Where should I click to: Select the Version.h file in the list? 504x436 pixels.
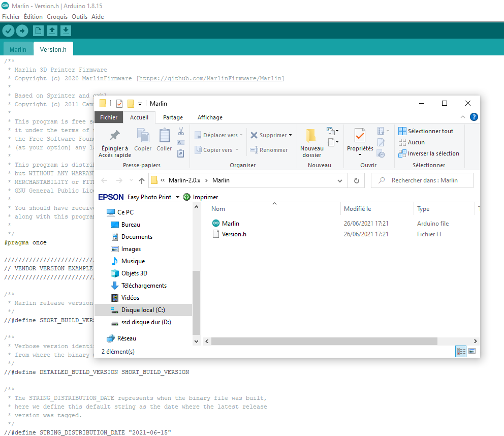230,234
